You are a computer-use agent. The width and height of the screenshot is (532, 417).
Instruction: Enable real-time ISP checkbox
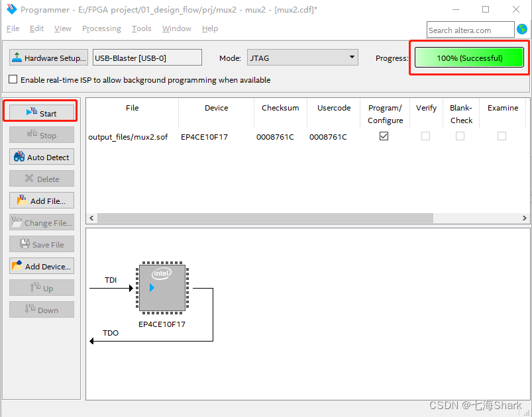[13, 79]
